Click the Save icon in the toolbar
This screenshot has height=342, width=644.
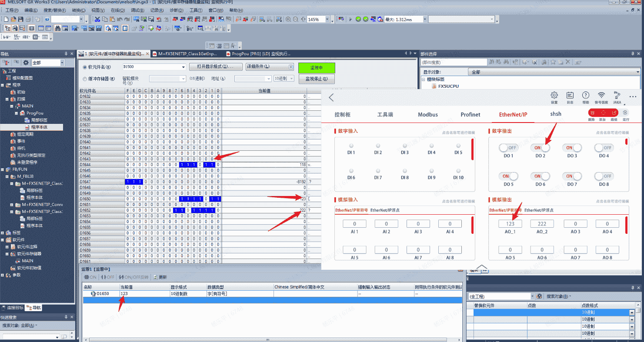[20, 20]
